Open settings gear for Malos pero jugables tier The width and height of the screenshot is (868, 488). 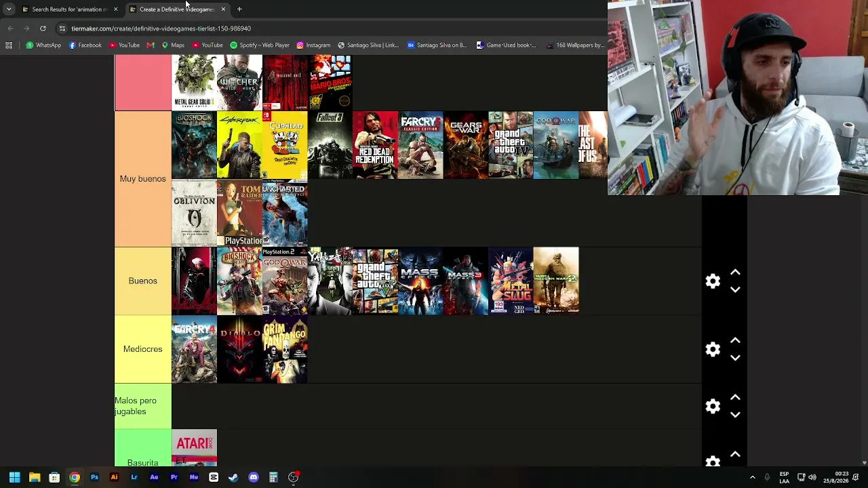click(713, 406)
